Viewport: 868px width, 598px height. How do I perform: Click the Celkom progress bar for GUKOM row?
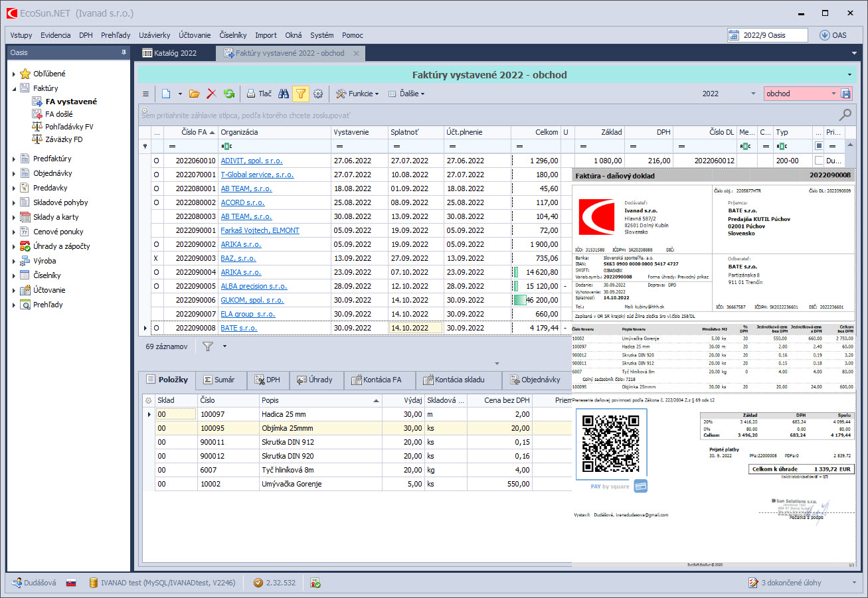tap(520, 300)
